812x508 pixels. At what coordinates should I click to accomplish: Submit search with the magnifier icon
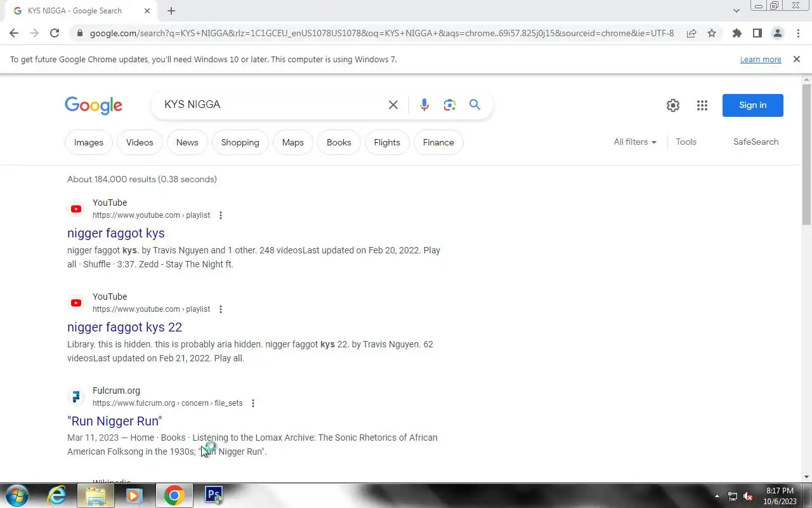pyautogui.click(x=475, y=105)
